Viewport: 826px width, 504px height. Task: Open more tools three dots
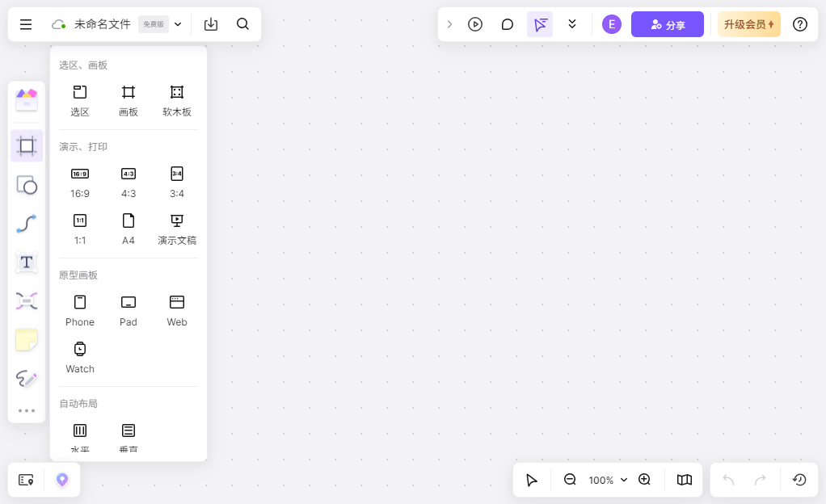27,411
